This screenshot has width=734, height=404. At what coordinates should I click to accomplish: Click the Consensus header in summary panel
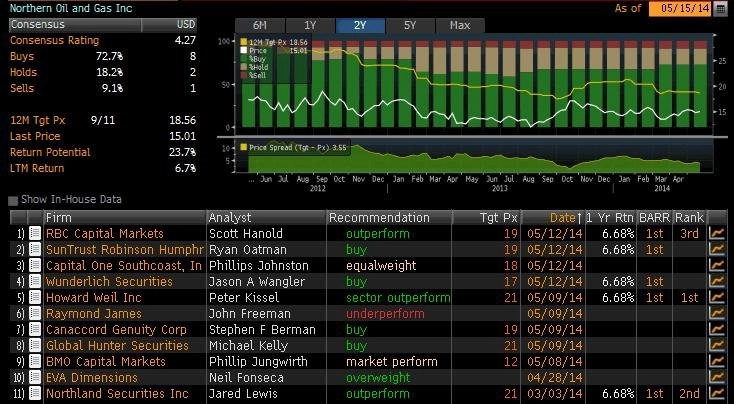point(75,24)
